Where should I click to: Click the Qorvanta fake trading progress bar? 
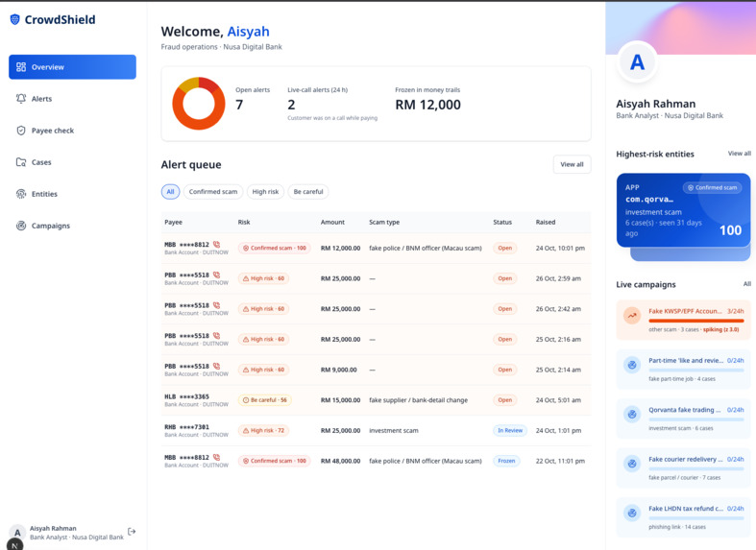pyautogui.click(x=696, y=419)
